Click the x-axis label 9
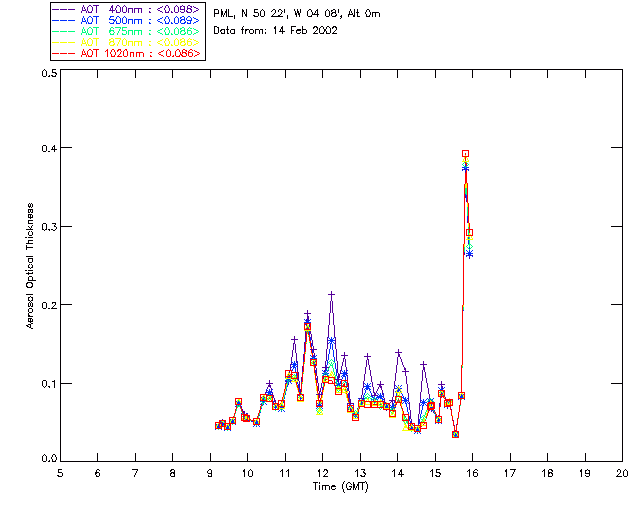Screen dimensions: 640x512 210,473
